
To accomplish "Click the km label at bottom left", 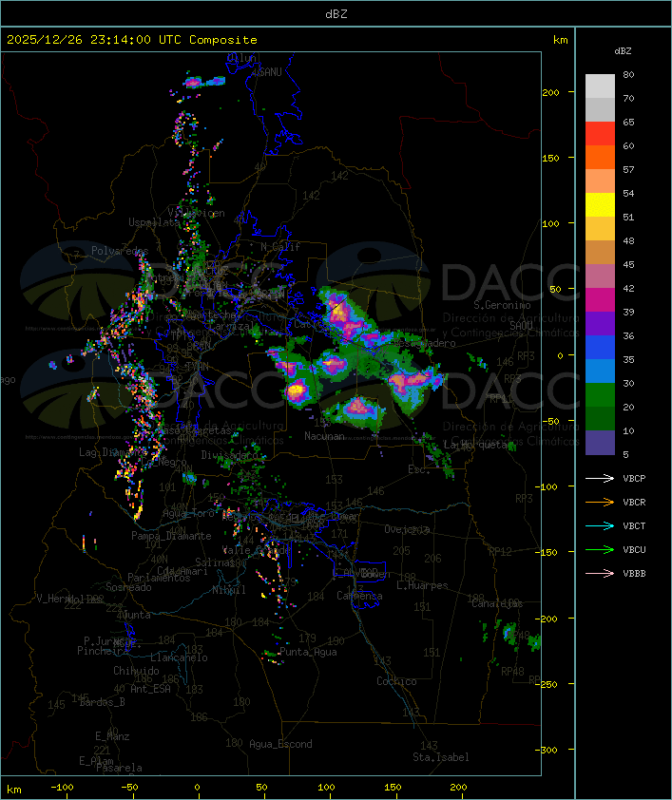I will pyautogui.click(x=13, y=790).
